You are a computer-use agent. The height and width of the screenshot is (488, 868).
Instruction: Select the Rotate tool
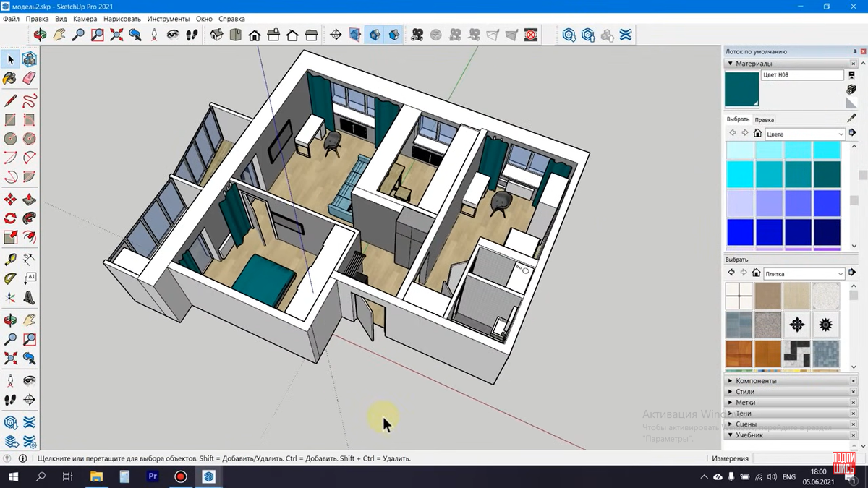(11, 218)
